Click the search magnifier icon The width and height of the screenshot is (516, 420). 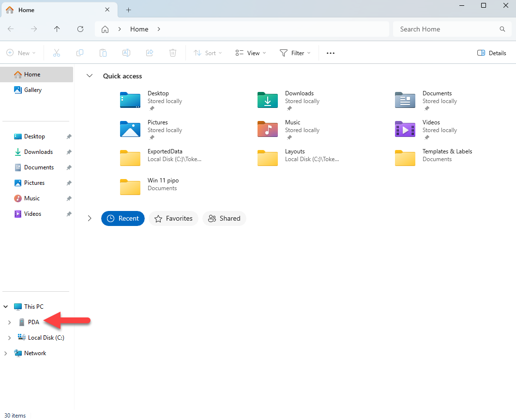coord(502,29)
